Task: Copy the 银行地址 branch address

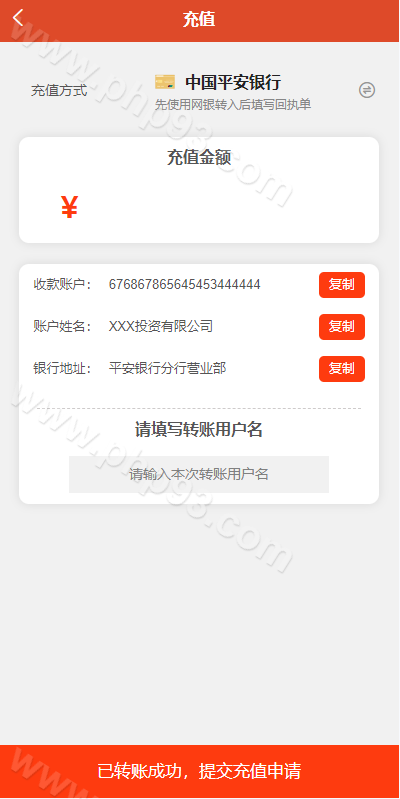Action: click(x=342, y=368)
